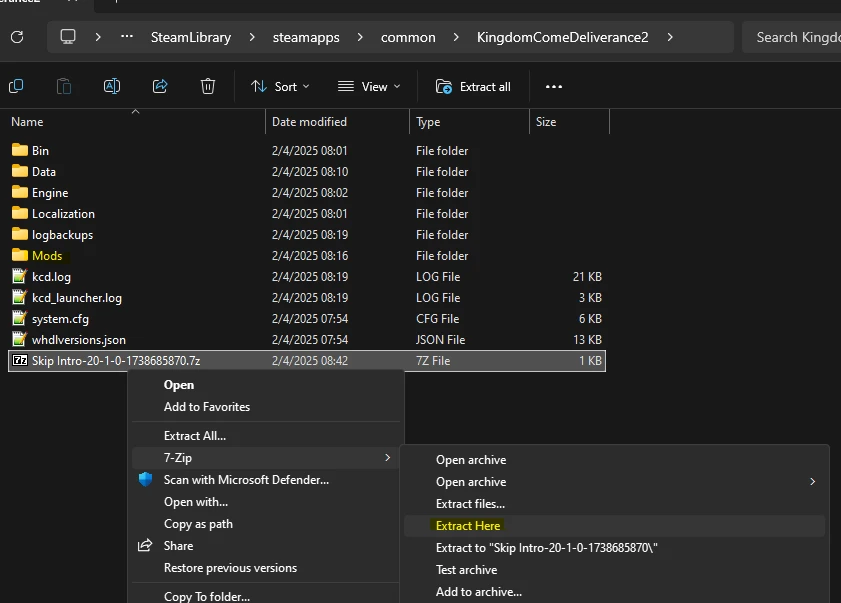This screenshot has height=603, width=841.
Task: Click the Delete trash can icon
Action: 208,87
